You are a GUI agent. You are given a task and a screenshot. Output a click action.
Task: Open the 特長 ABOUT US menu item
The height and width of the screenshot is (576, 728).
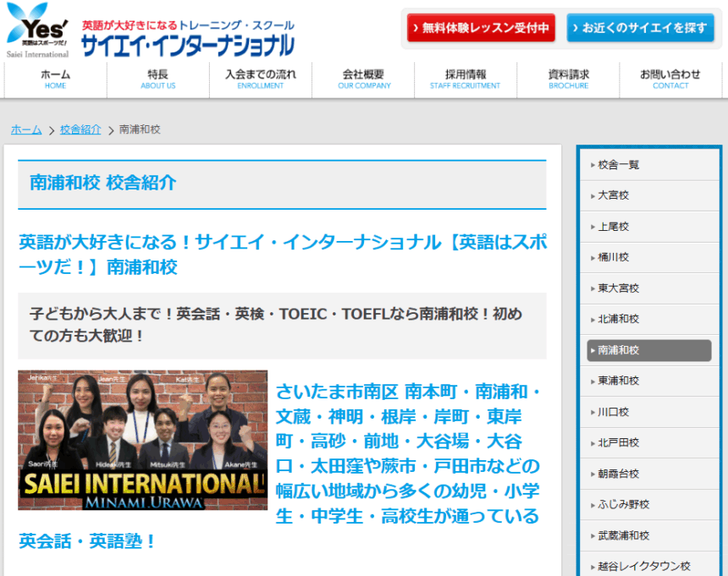[x=158, y=80]
